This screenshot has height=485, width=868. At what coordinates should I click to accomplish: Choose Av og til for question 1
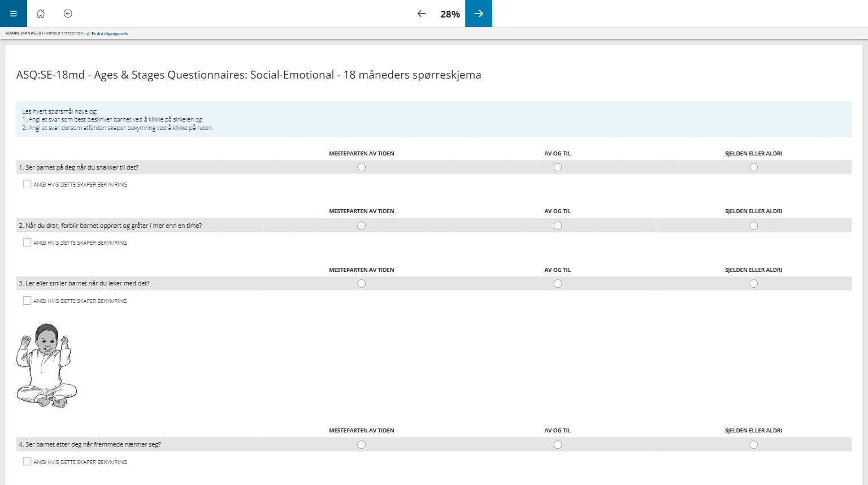click(x=558, y=167)
